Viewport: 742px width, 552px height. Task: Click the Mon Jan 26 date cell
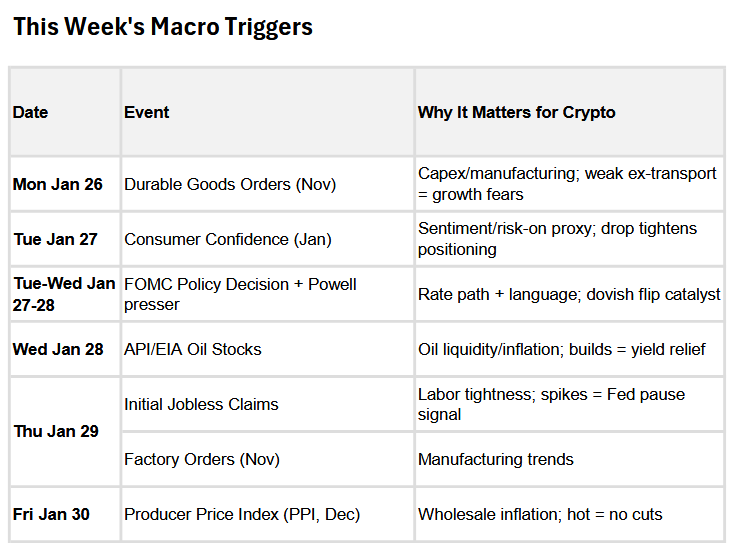(x=58, y=184)
